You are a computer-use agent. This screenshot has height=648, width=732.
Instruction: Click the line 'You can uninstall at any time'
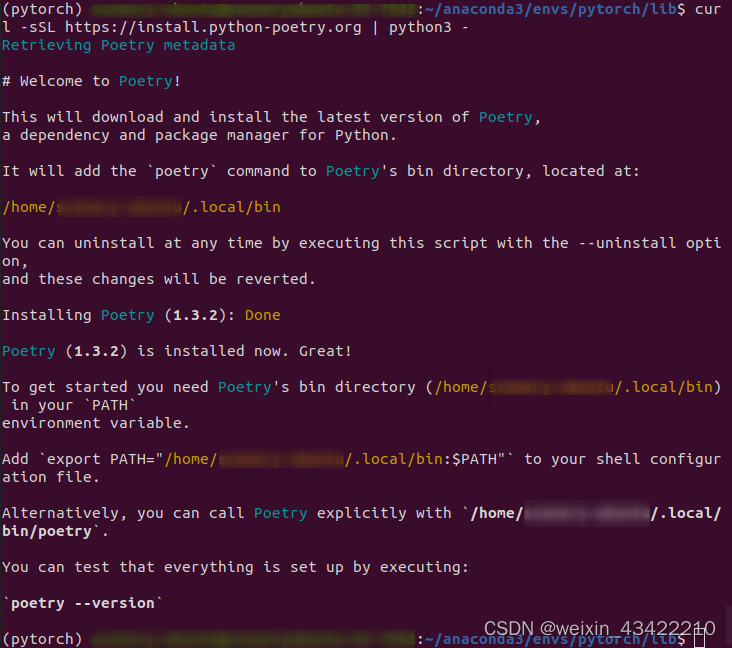(361, 243)
